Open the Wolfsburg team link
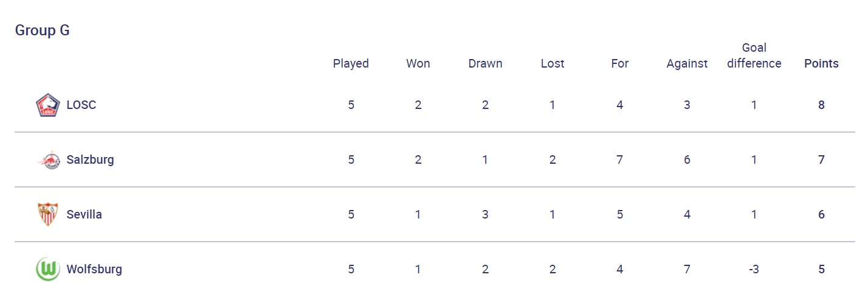Image resolution: width=868 pixels, height=308 pixels. (x=94, y=269)
